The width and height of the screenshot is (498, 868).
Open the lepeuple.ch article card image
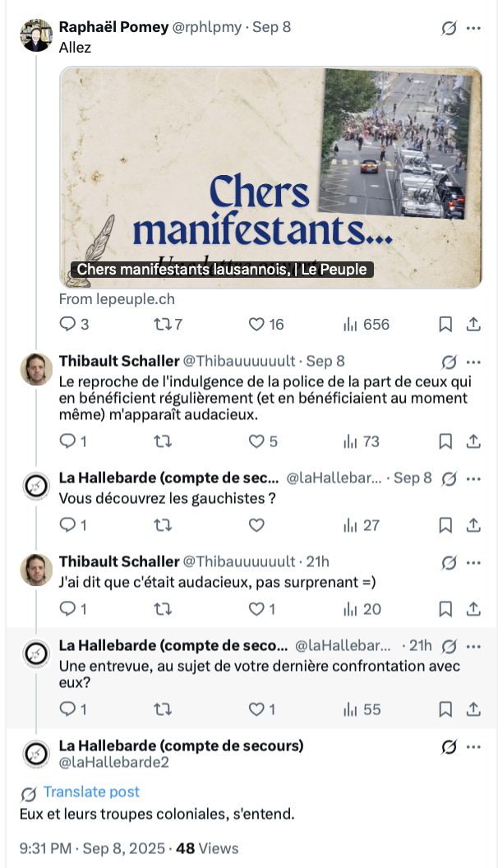(x=270, y=177)
